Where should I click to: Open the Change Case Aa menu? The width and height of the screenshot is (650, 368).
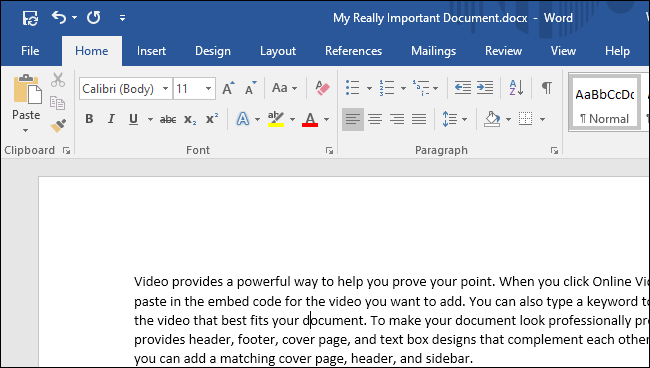pyautogui.click(x=284, y=88)
